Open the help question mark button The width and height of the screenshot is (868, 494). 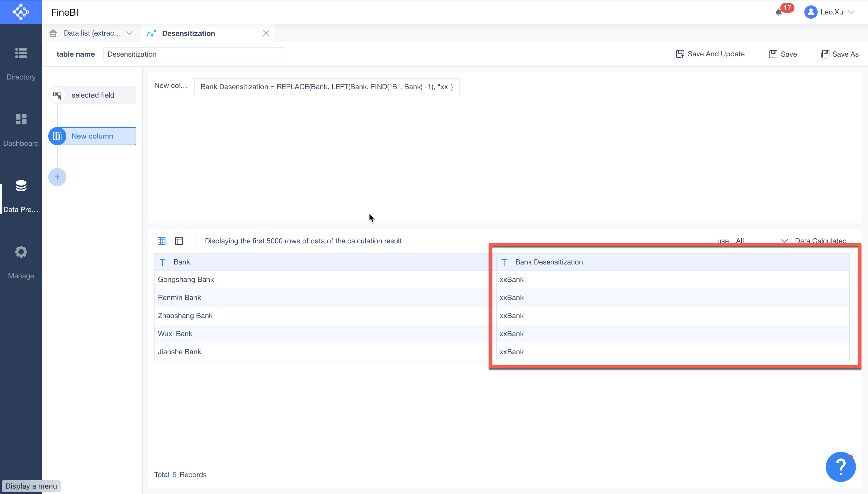(x=841, y=467)
